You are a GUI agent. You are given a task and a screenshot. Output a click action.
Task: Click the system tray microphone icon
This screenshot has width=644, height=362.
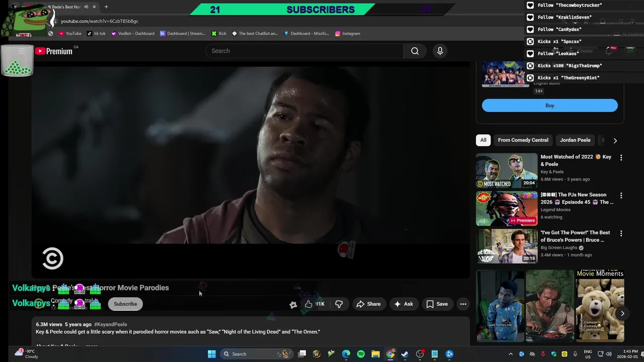(575, 354)
